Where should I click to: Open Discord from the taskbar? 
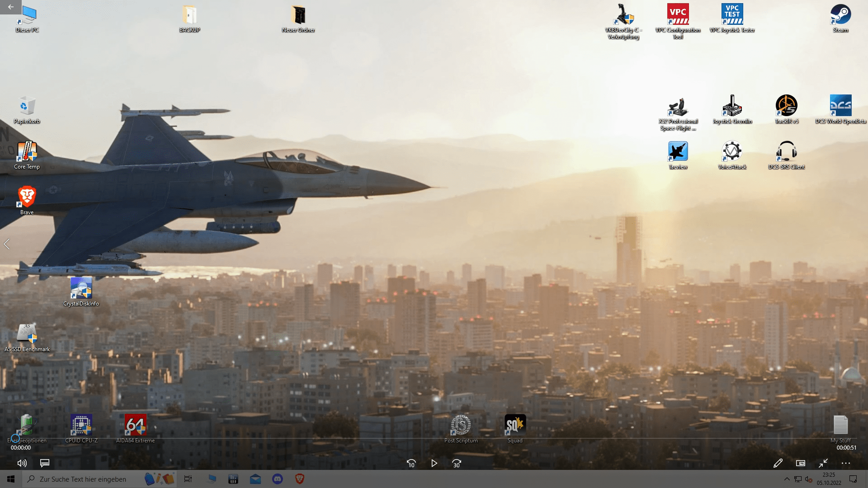click(x=278, y=479)
